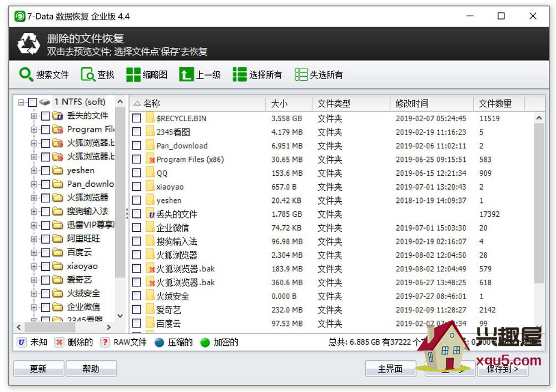Click the Compressed (压缩的) blue legend icon
Viewport: 556px width, 392px height.
coord(159,343)
